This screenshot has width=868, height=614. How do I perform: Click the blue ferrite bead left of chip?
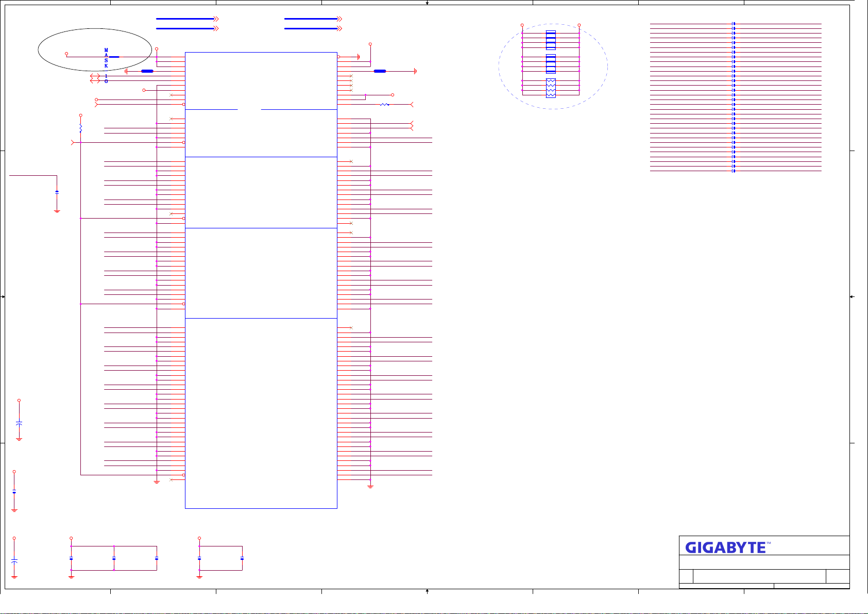click(147, 71)
